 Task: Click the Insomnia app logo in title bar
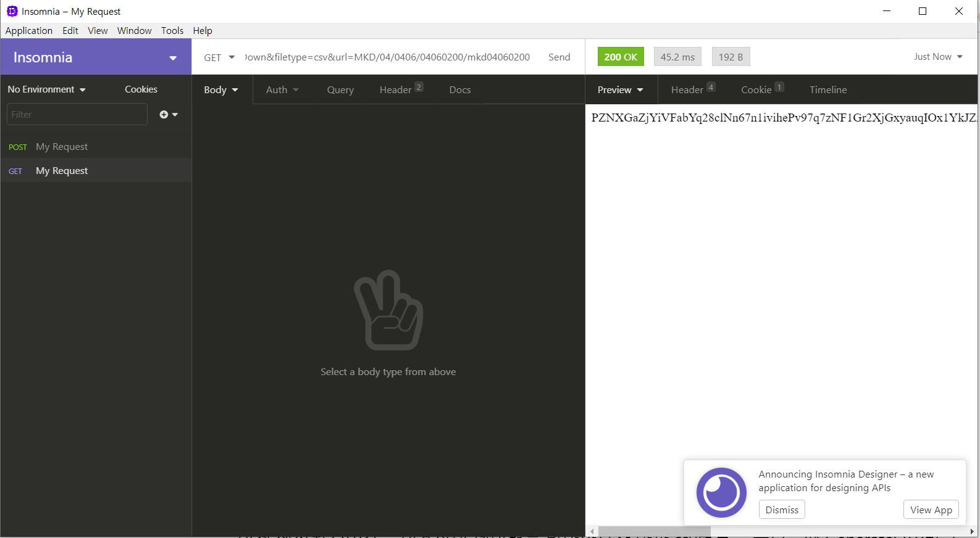click(x=12, y=11)
